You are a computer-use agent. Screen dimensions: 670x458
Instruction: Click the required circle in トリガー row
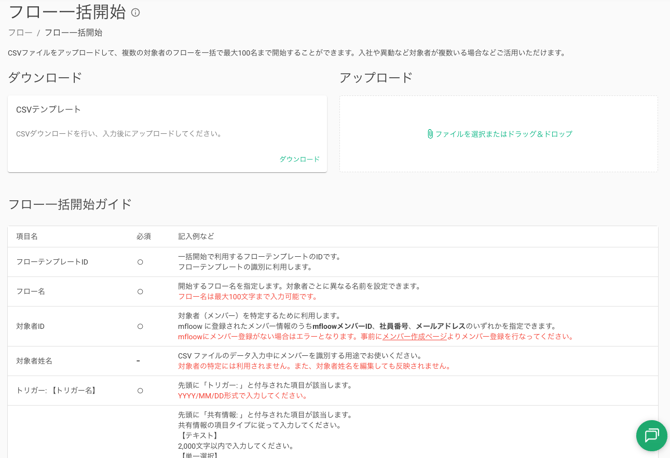(x=140, y=390)
